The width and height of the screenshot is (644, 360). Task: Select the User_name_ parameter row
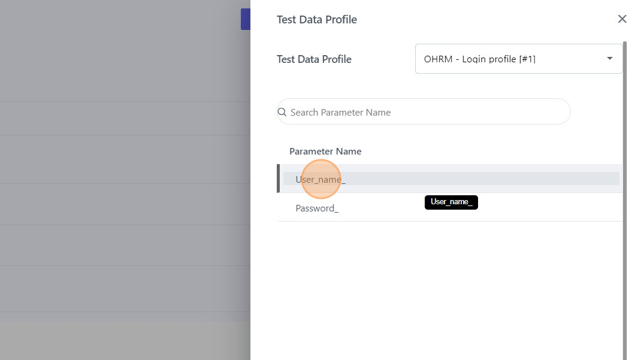click(449, 179)
